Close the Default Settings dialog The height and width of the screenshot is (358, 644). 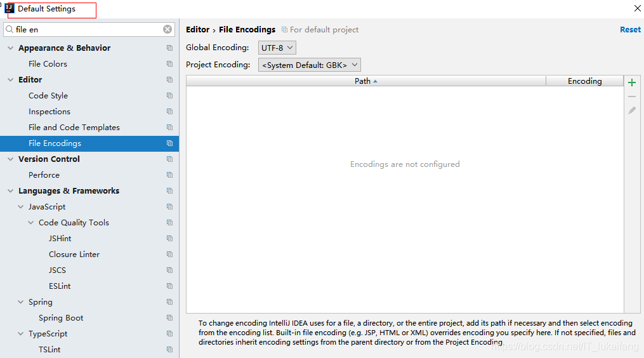(x=637, y=8)
